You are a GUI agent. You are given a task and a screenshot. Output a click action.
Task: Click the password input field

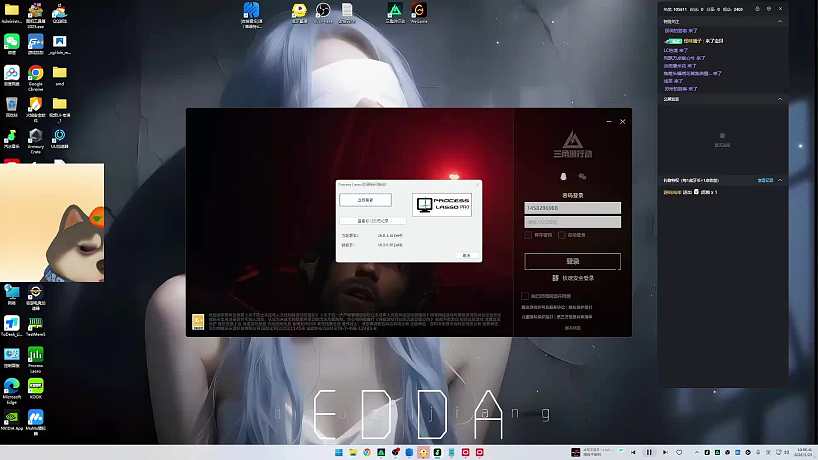572,222
